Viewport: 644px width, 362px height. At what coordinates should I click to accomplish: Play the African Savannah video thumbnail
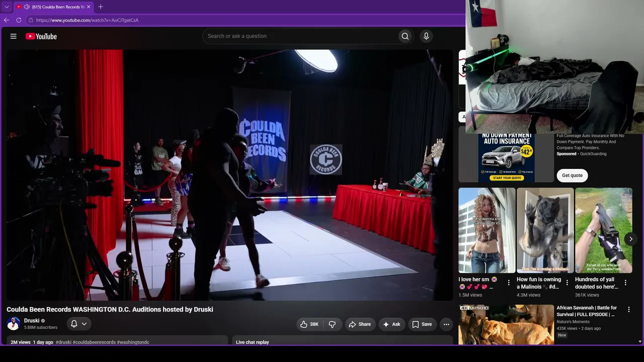pyautogui.click(x=506, y=325)
